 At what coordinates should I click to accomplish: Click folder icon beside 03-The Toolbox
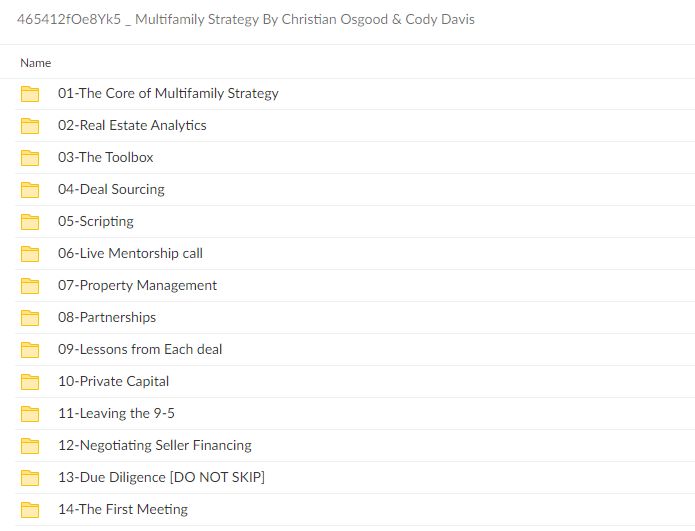(x=30, y=158)
